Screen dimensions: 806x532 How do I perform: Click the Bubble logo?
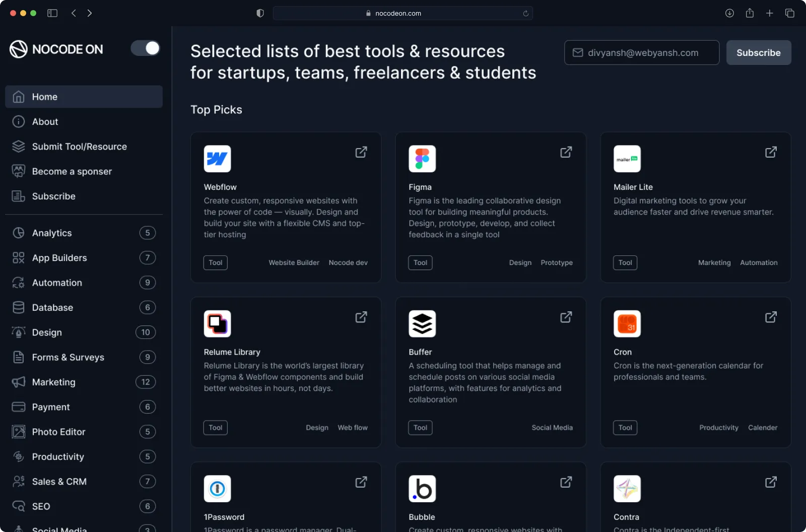[x=422, y=489]
